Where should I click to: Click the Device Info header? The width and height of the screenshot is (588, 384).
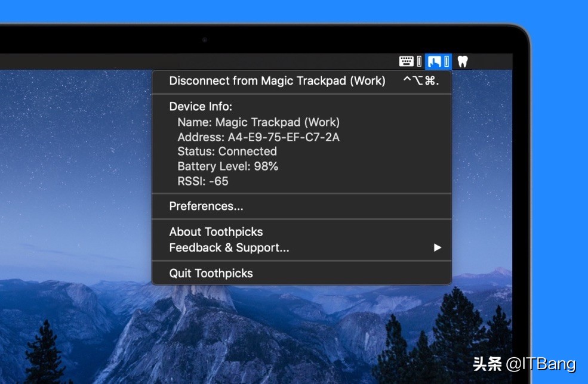coord(201,107)
